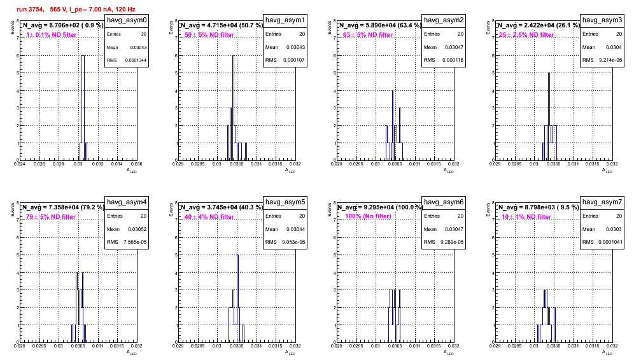
Task: Click the magenta 79± 5% ND filter label
Action: (51, 217)
